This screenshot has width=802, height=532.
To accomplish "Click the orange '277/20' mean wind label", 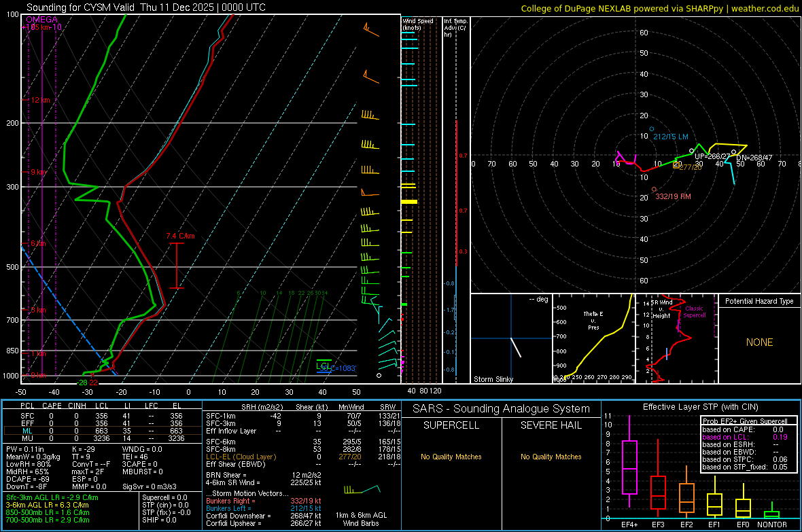I will [691, 167].
